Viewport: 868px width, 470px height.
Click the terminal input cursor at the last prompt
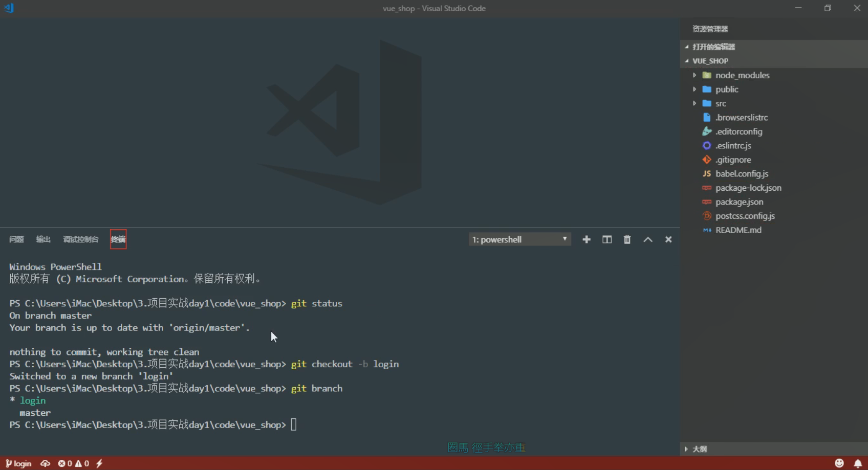click(294, 424)
